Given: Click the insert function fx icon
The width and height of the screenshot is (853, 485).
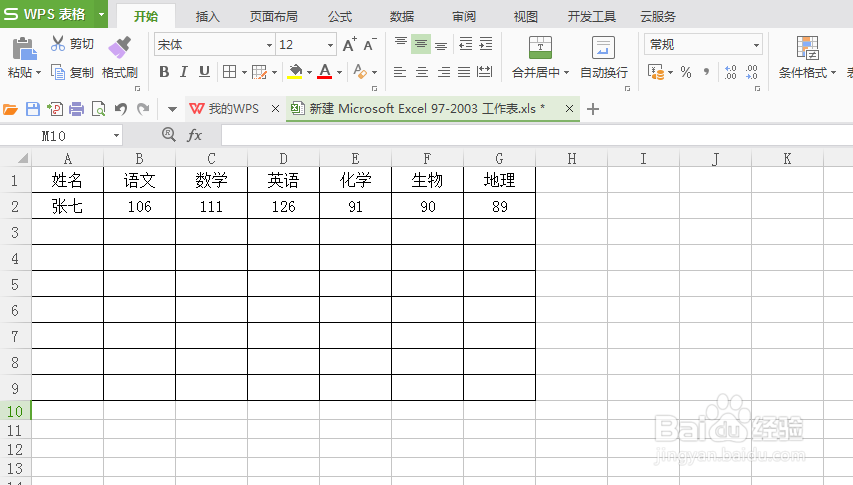Looking at the screenshot, I should (194, 135).
